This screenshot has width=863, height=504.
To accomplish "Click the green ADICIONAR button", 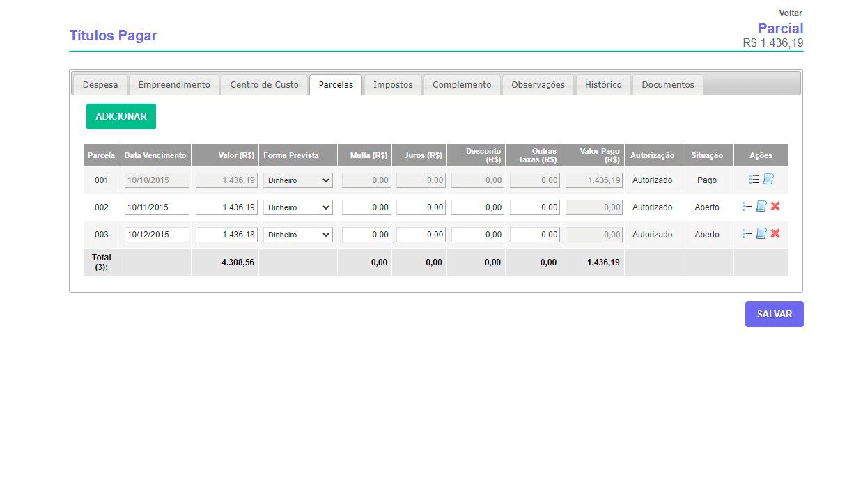I will [121, 117].
